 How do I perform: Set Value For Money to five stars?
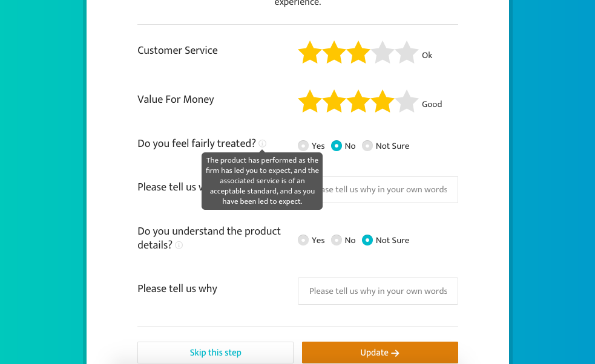pyautogui.click(x=406, y=101)
